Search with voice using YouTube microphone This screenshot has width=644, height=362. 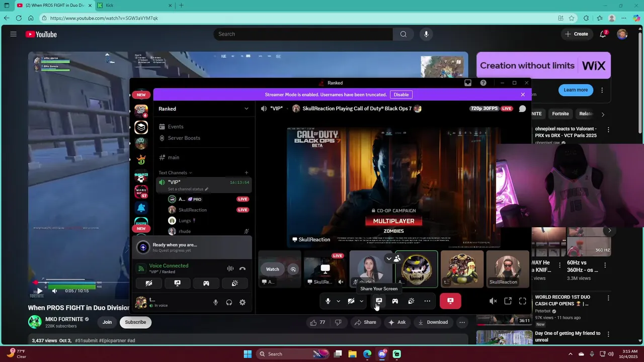click(426, 34)
